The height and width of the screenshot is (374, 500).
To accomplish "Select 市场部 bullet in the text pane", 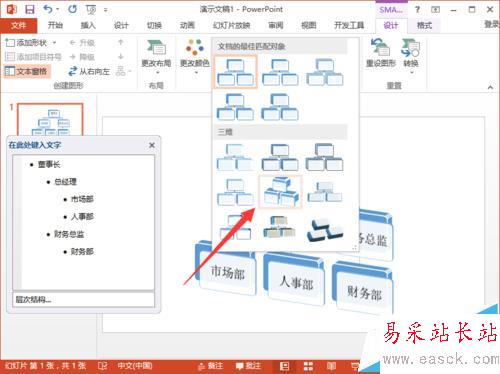I will [82, 199].
